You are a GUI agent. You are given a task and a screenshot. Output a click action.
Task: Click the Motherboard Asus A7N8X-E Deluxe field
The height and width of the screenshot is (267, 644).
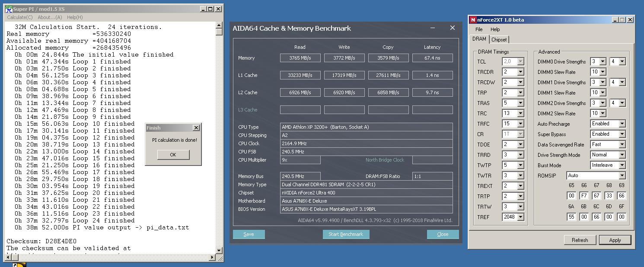pyautogui.click(x=366, y=201)
